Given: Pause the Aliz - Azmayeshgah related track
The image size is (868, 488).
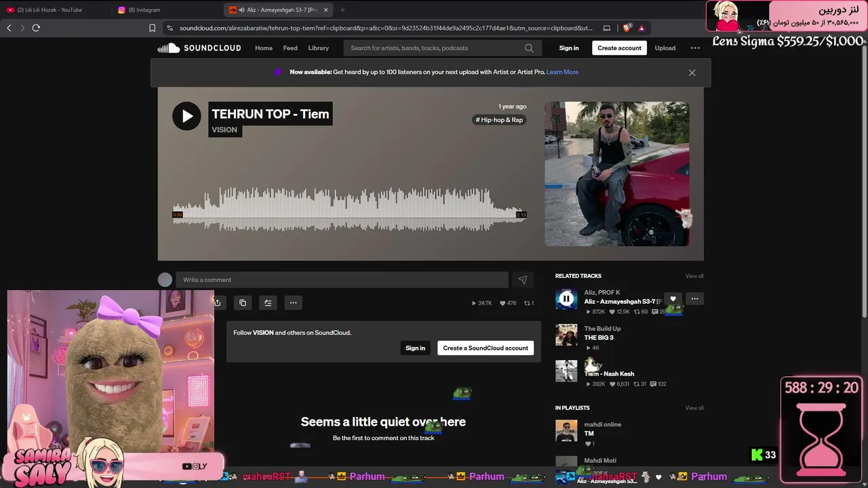Looking at the screenshot, I should click(566, 299).
